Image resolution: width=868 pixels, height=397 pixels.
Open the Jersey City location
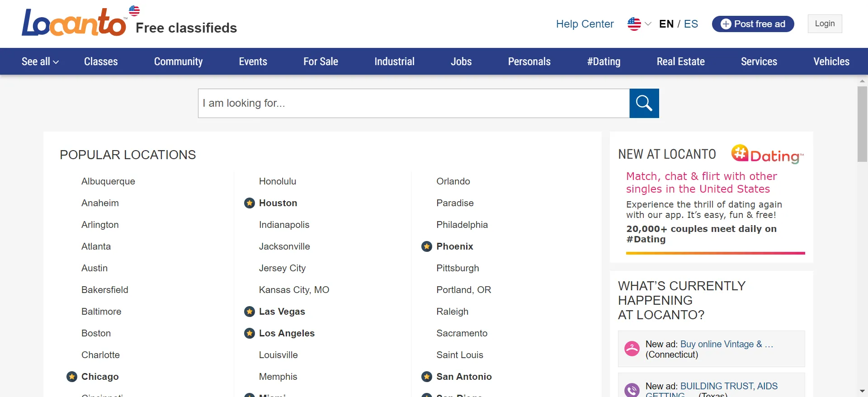[x=282, y=268]
